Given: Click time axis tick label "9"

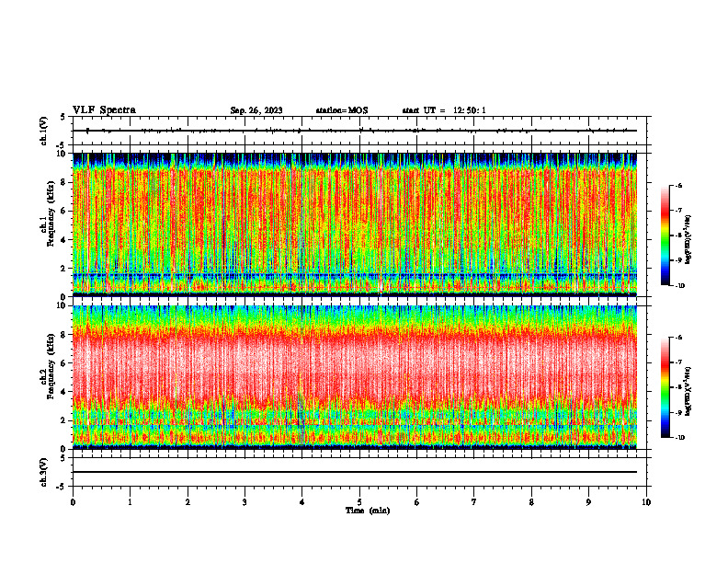Looking at the screenshot, I should pos(588,502).
